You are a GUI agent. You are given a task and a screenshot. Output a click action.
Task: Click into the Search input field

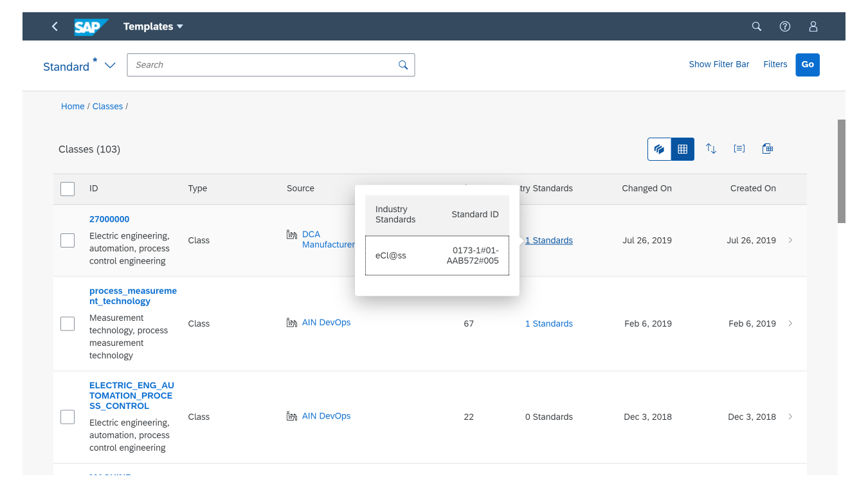pos(264,65)
